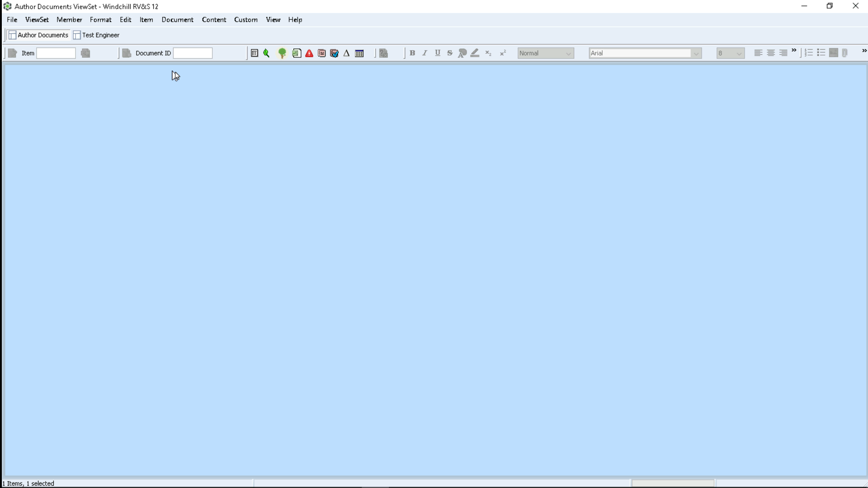Open the File menu
868x488 pixels.
click(12, 20)
